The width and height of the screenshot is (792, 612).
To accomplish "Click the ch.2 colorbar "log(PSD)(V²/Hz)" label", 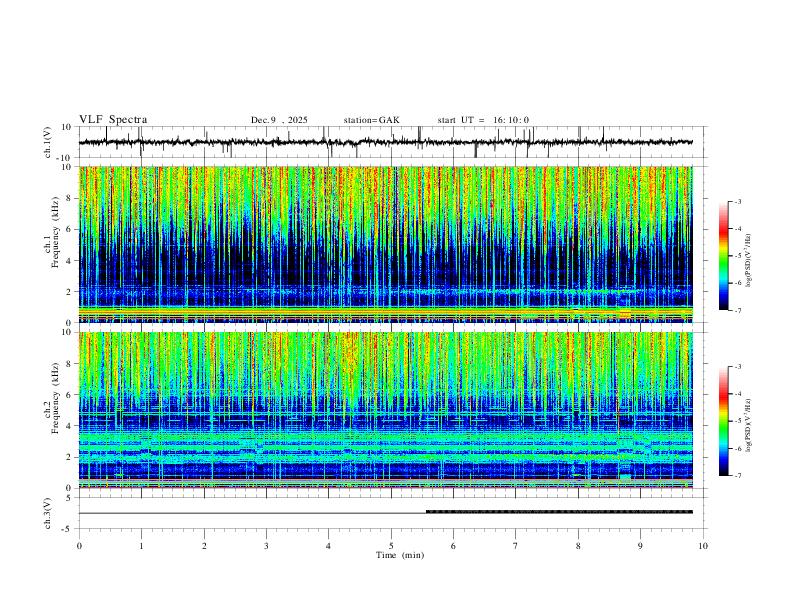I will click(x=748, y=425).
